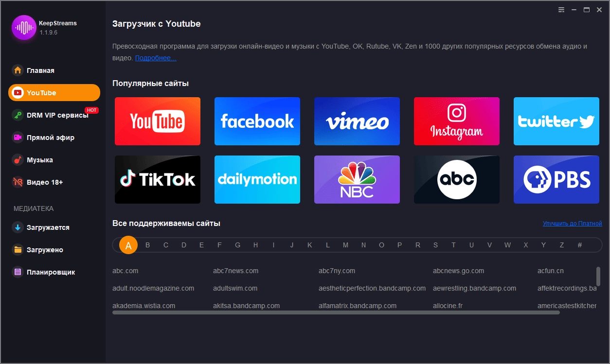
Task: Open the Музыка note icon
Action: (x=18, y=160)
